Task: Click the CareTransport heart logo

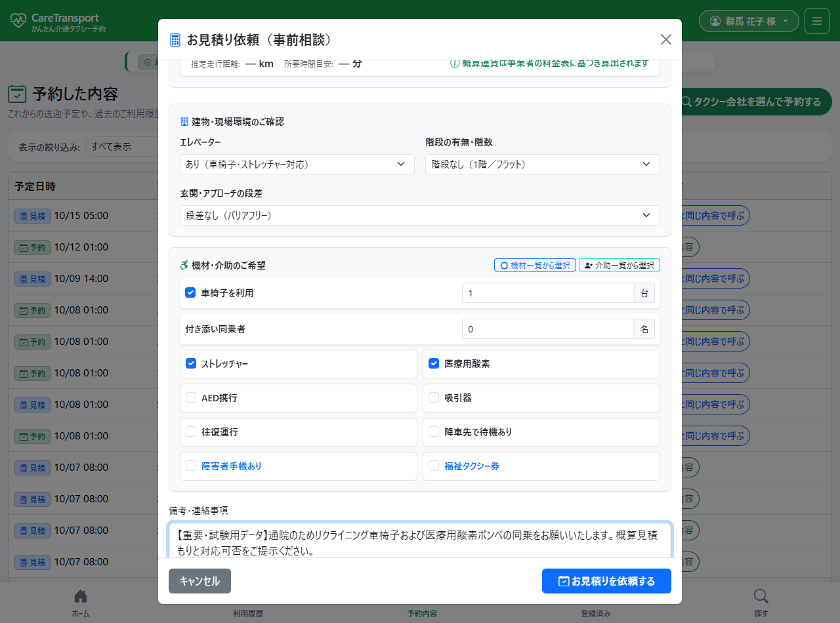Action: [x=19, y=21]
